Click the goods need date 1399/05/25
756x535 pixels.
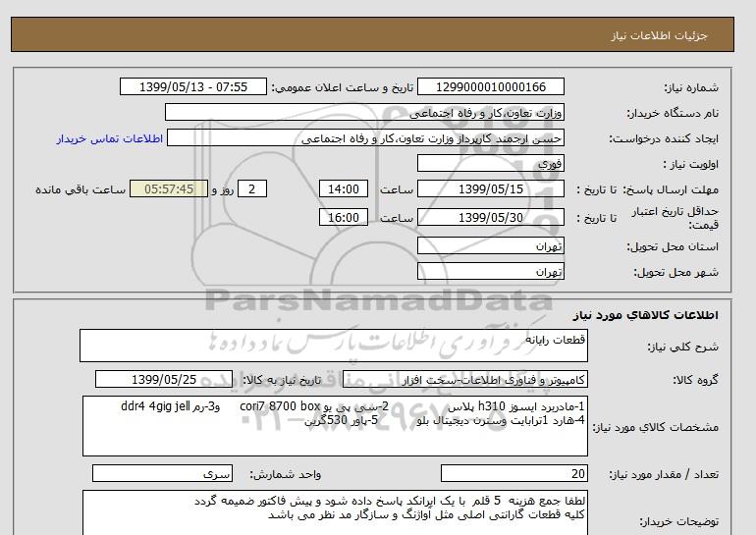[x=164, y=379]
